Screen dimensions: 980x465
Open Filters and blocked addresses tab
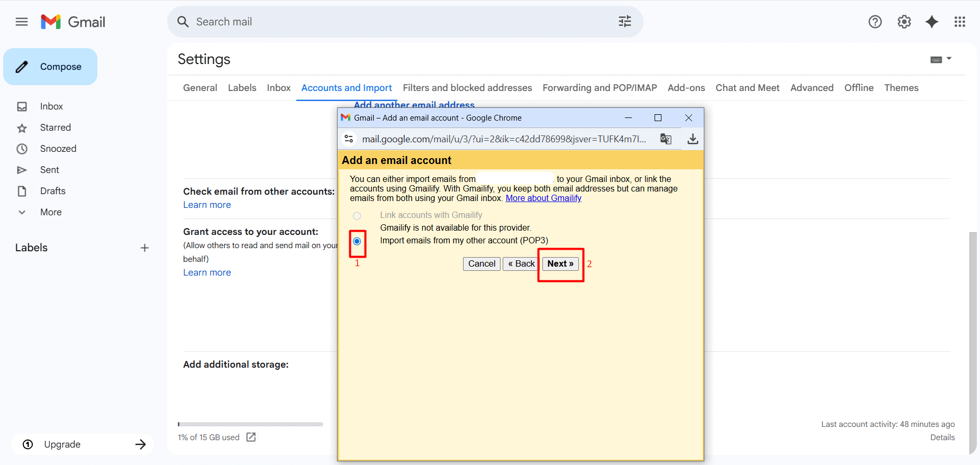[467, 88]
